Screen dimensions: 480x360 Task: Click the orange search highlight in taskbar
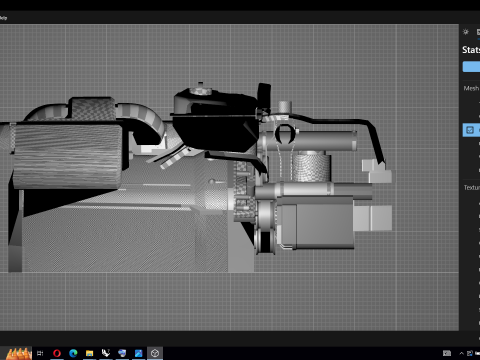point(19,353)
